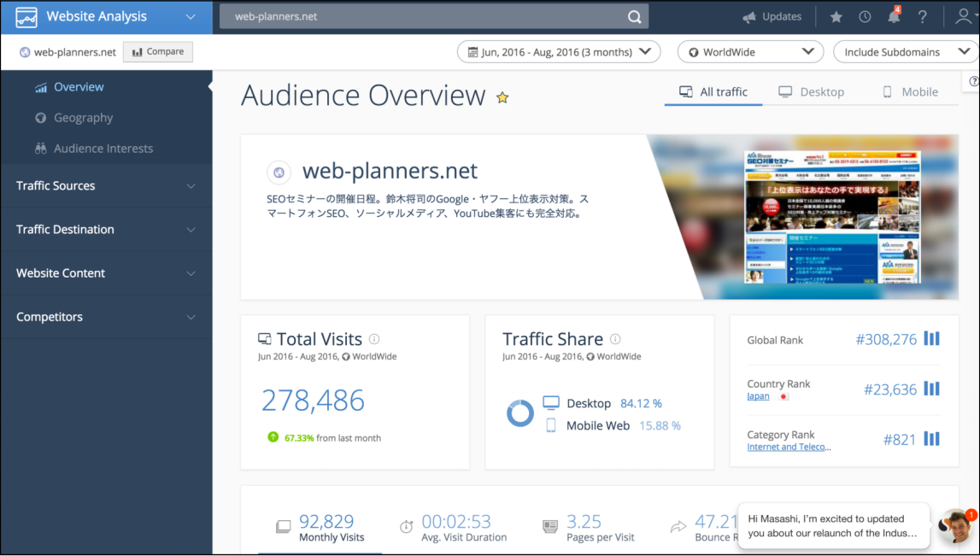Open the Japan country link
The width and height of the screenshot is (980, 556).
click(x=758, y=396)
